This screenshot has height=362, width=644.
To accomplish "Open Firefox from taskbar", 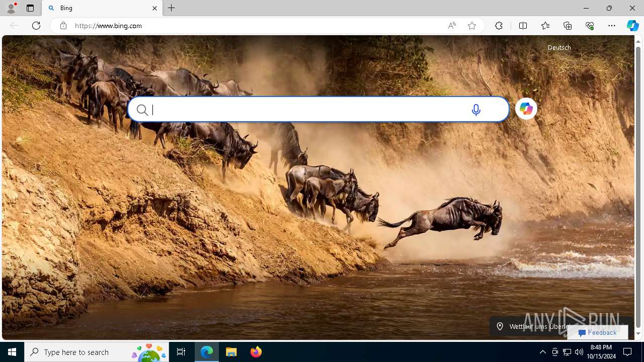I will pyautogui.click(x=256, y=352).
